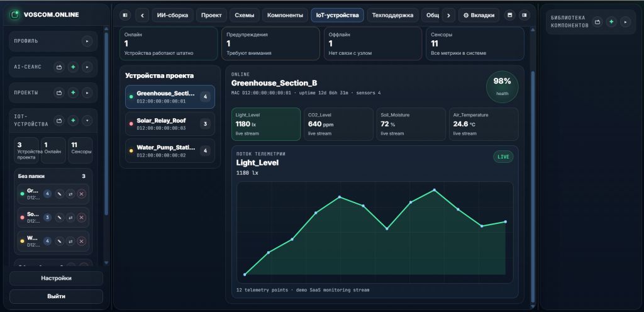Expand the Профиль section arrow
The height and width of the screenshot is (312, 644).
click(x=87, y=41)
